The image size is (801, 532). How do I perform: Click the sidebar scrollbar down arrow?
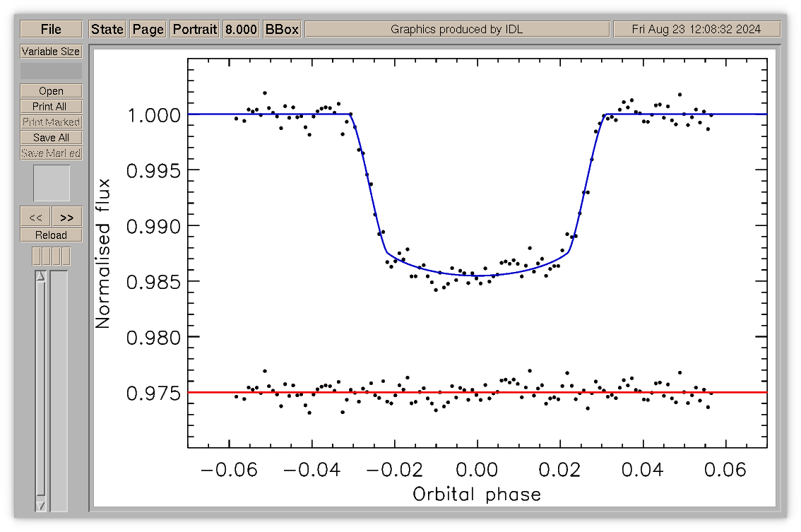pos(41,505)
